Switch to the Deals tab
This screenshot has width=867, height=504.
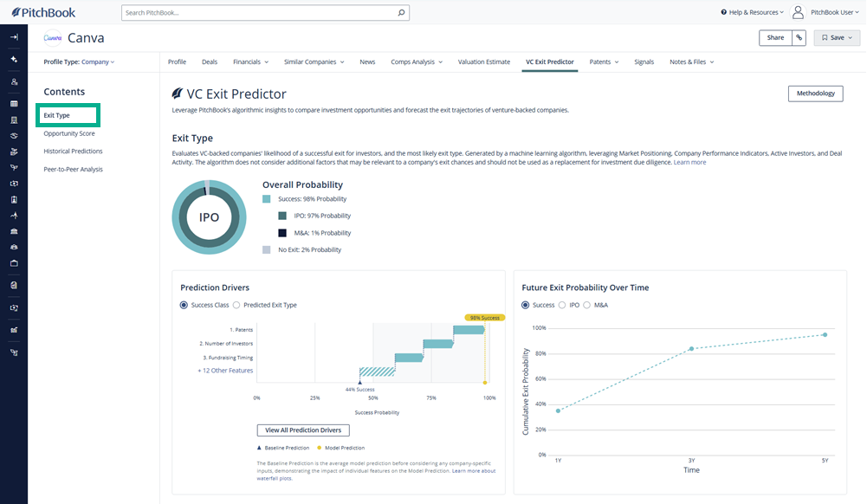click(x=210, y=61)
